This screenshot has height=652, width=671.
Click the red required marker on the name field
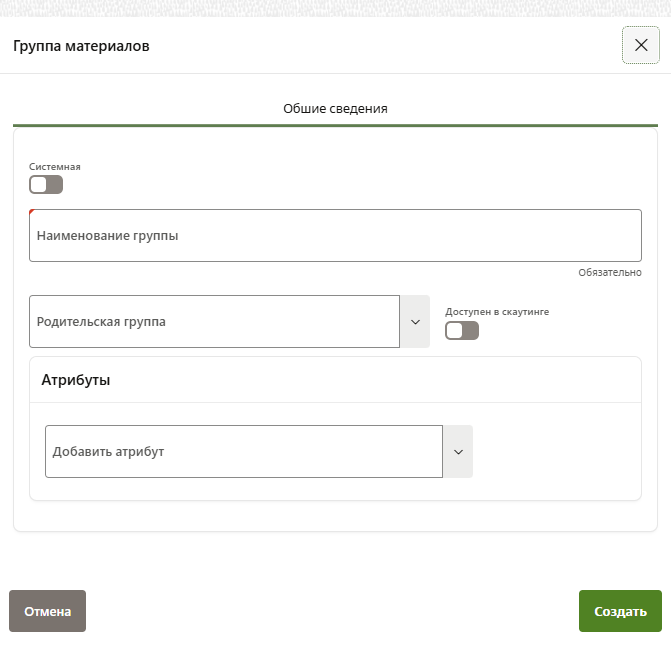click(x=32, y=212)
